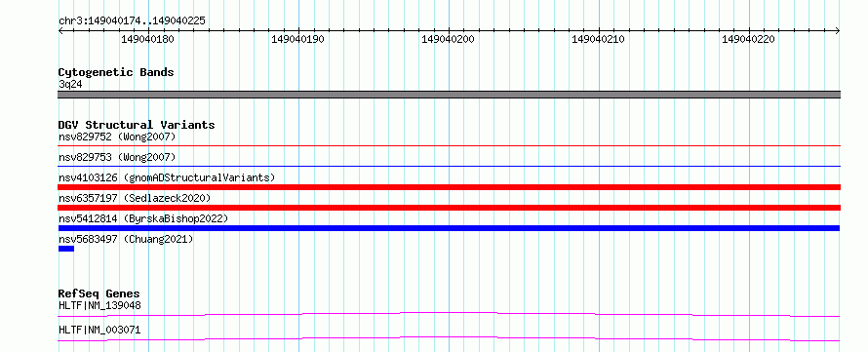Select the magenta HLTF|NM_139048 gene line
The height and width of the screenshot is (352, 868).
(449, 314)
